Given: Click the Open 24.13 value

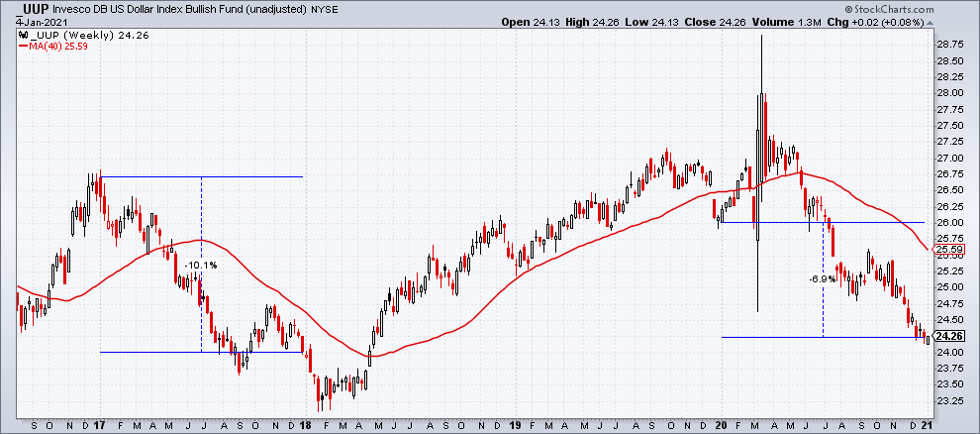Looking at the screenshot, I should (x=530, y=22).
